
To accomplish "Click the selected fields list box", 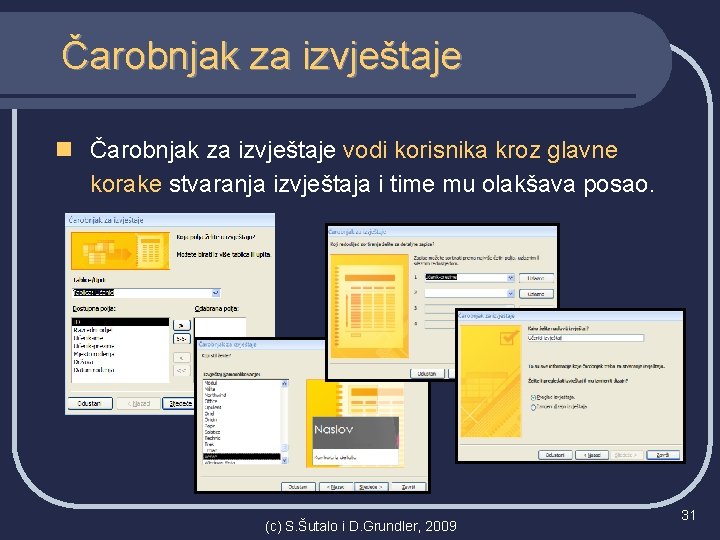I will [220, 328].
